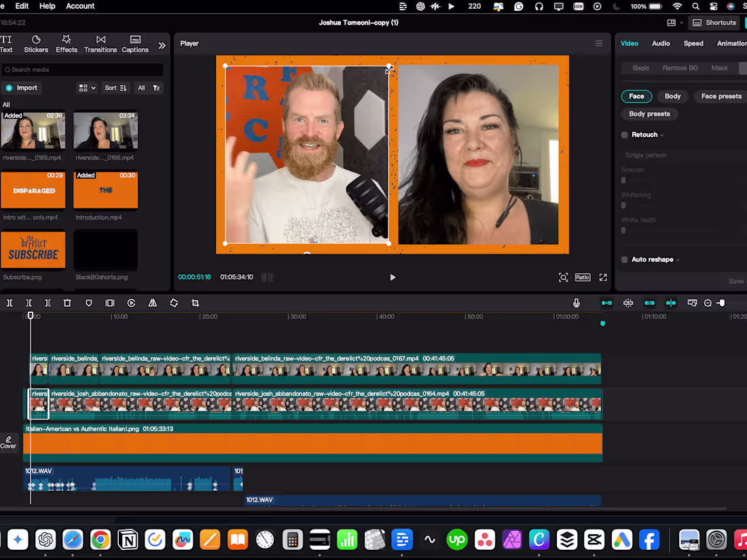Click the rotate icon in timeline toolbar
Viewport: 747px width, 560px height.
tap(174, 303)
